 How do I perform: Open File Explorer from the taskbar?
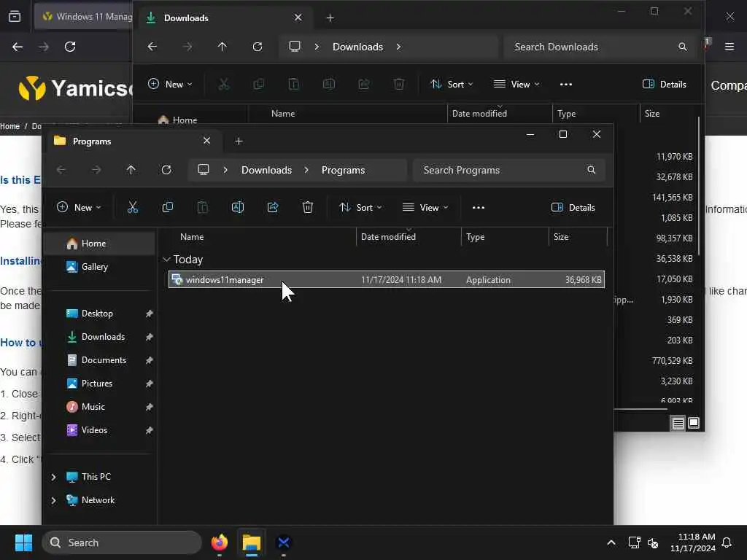tap(252, 542)
